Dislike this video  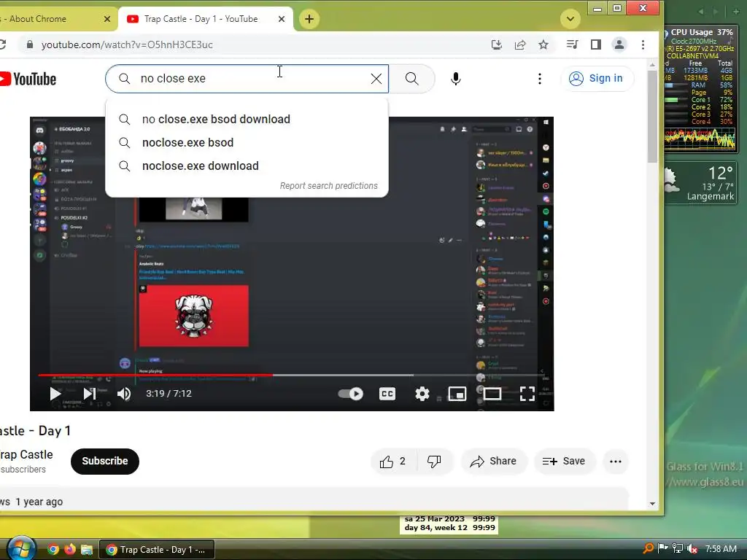click(x=434, y=461)
